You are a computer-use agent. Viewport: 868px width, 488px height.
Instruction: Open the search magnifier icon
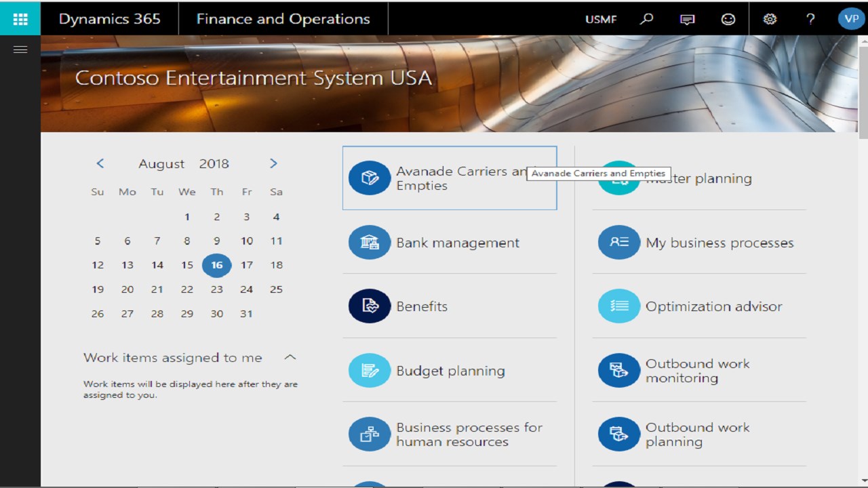click(x=646, y=19)
